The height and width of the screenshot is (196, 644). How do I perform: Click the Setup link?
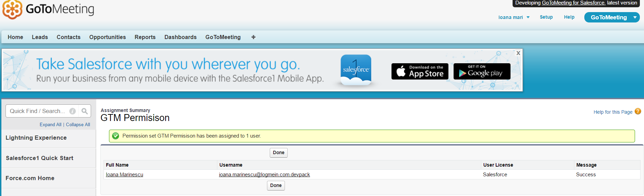tap(546, 17)
